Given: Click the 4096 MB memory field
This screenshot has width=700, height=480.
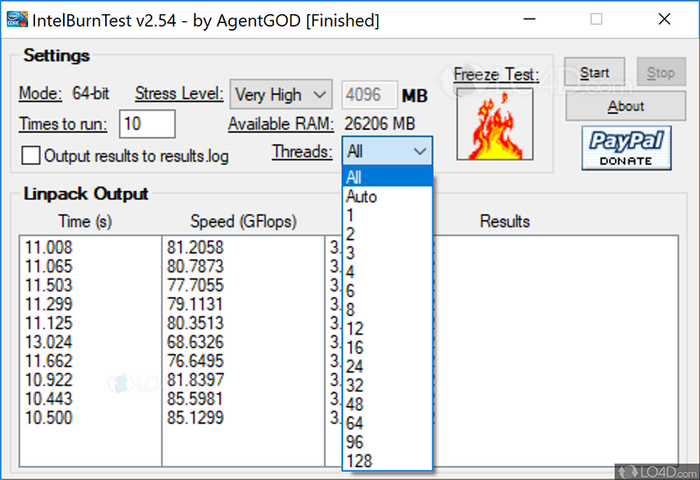Looking at the screenshot, I should pyautogui.click(x=369, y=95).
